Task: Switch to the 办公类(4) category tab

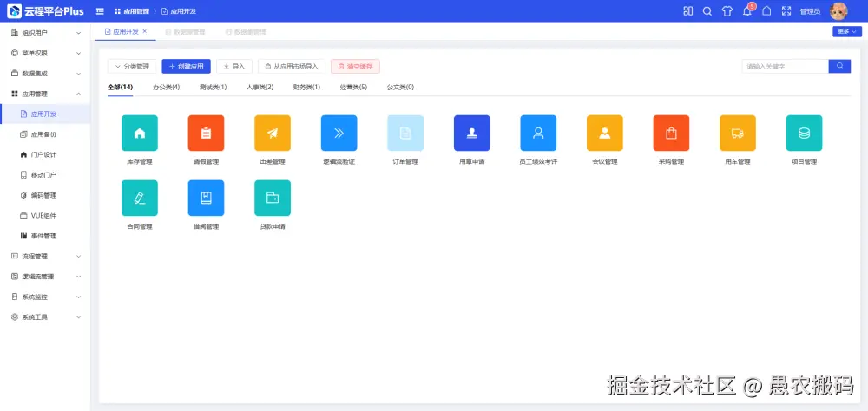Action: (166, 88)
